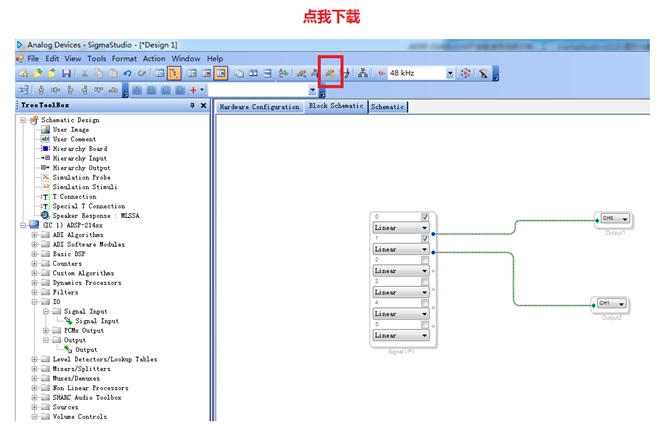Screen dimensions: 666x437
Task: Click the New Project toolbar icon
Action: click(24, 73)
